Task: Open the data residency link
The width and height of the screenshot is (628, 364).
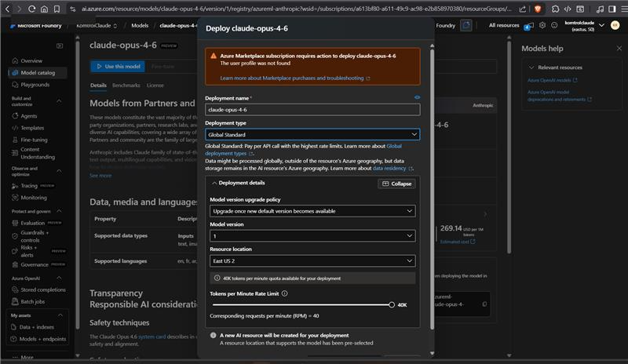Action: [x=392, y=168]
